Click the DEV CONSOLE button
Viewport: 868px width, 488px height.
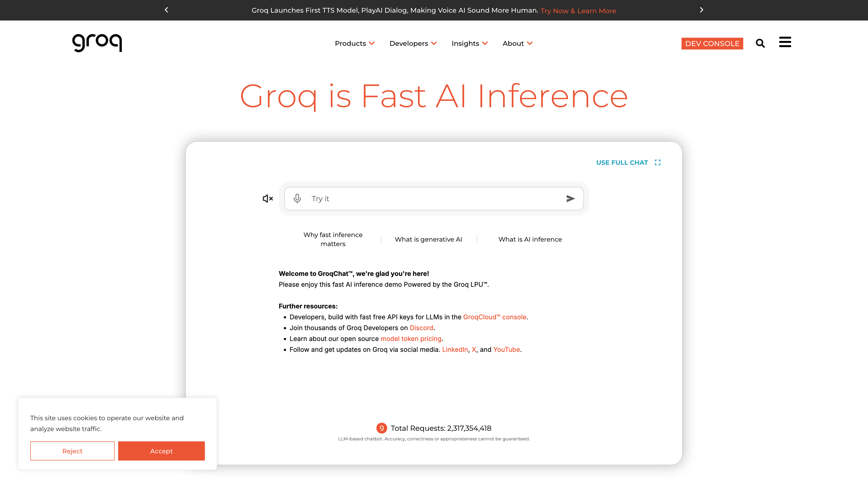coord(712,43)
